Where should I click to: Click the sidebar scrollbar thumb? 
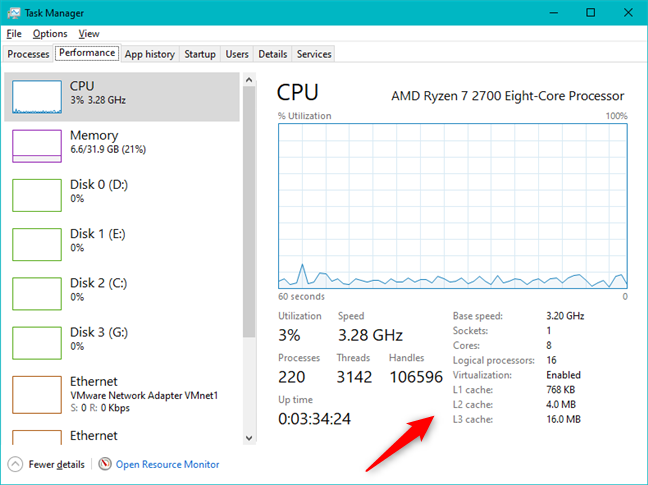pyautogui.click(x=249, y=212)
